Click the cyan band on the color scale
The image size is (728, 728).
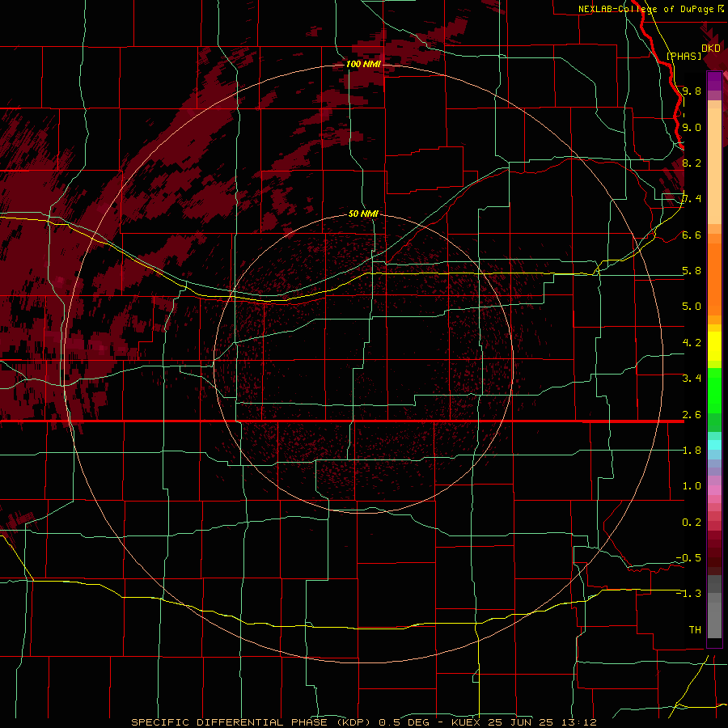coord(714,445)
